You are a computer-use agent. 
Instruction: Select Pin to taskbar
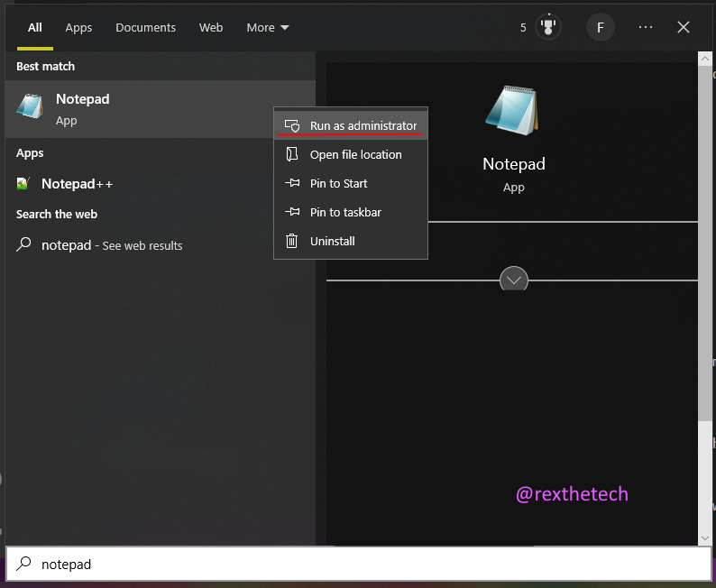point(351,212)
